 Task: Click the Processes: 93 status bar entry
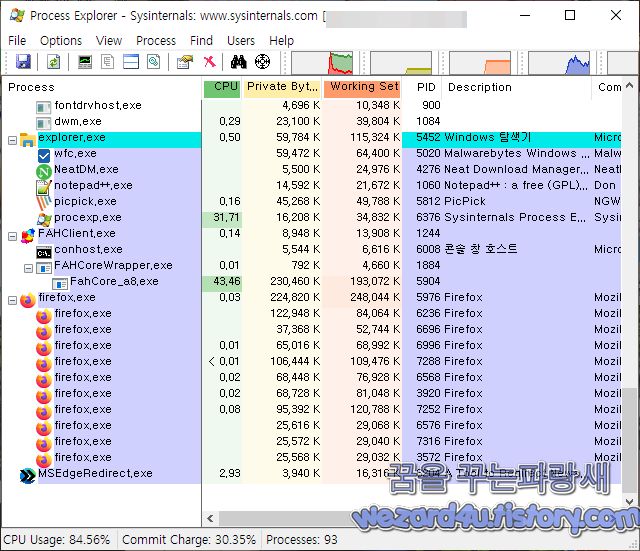click(302, 540)
